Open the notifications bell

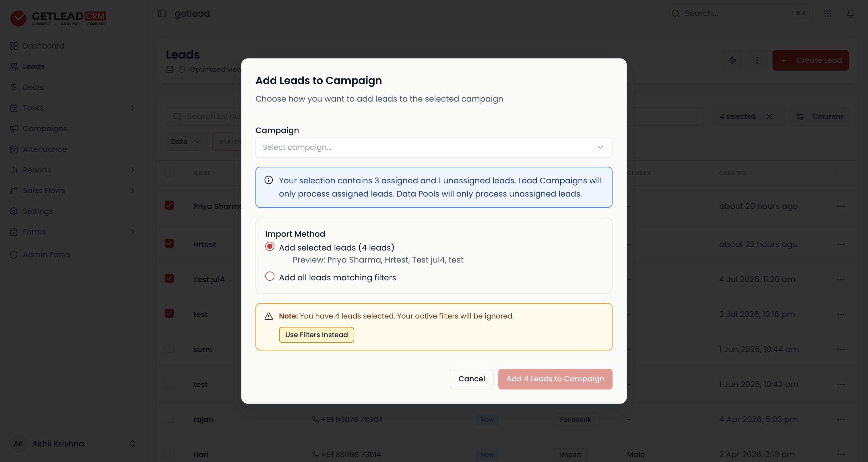coord(850,13)
